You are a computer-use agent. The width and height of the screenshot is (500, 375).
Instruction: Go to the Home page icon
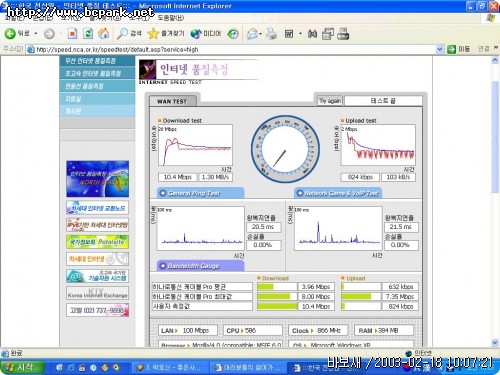[x=104, y=33]
